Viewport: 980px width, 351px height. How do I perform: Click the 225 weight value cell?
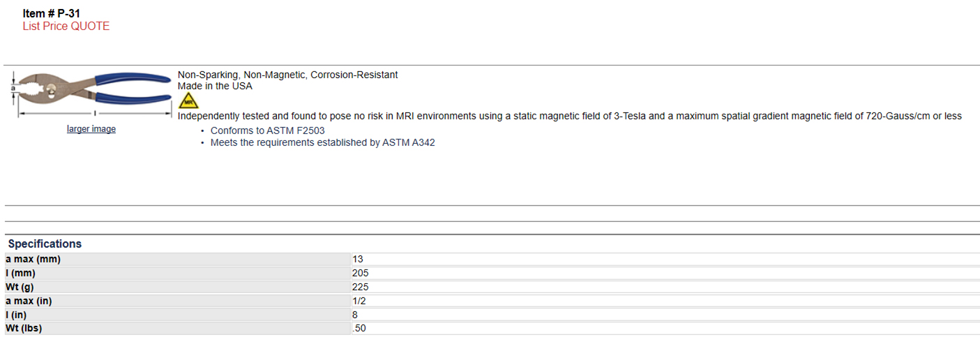[x=665, y=287]
